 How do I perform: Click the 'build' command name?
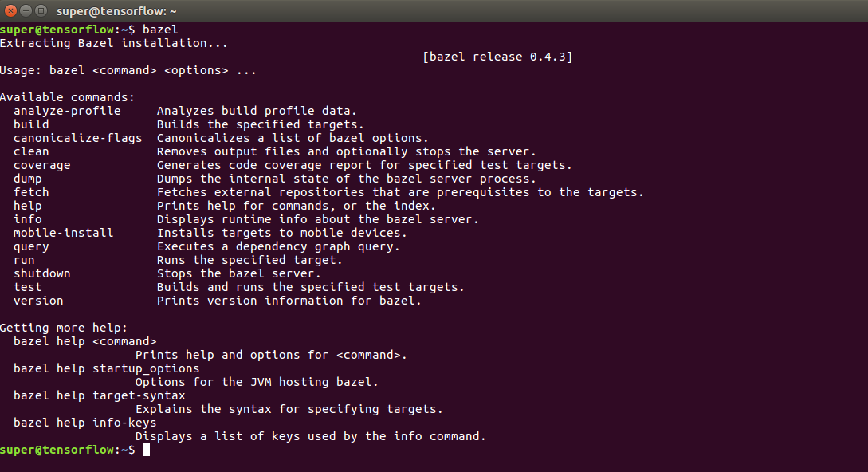(31, 124)
